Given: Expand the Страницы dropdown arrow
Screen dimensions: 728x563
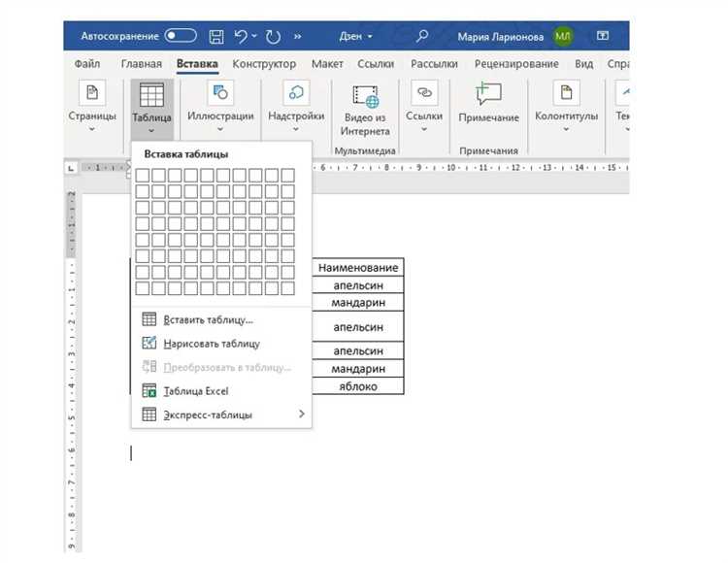Looking at the screenshot, I should pyautogui.click(x=92, y=129).
